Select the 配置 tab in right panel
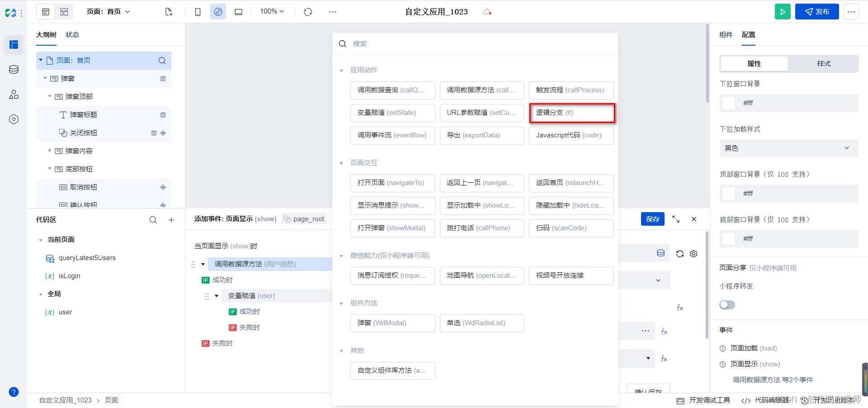 point(749,35)
